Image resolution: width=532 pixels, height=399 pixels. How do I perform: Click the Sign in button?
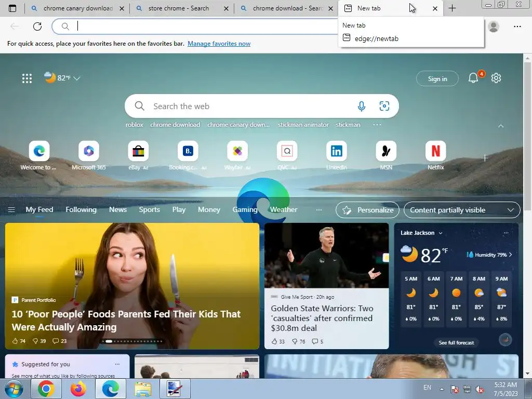pyautogui.click(x=437, y=79)
